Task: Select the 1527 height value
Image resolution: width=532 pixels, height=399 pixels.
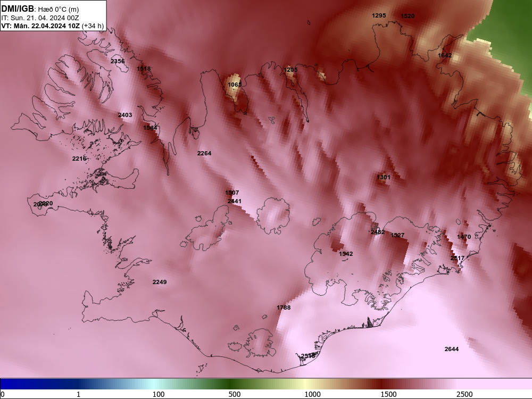Action: click(x=397, y=235)
